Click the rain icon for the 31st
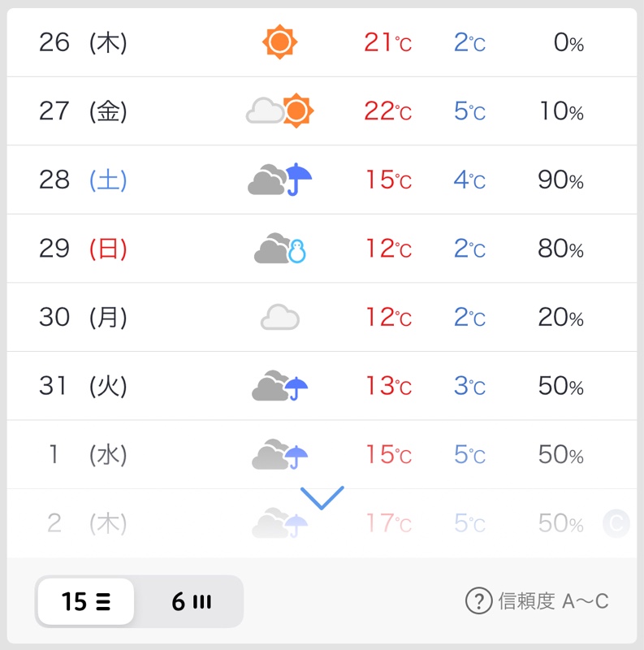The image size is (644, 650). tap(279, 385)
